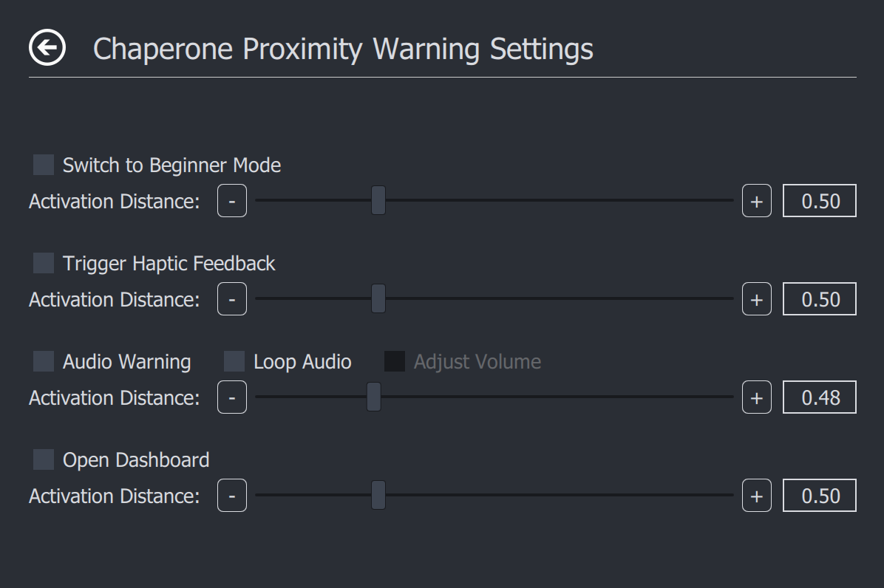Click the Audio Warning 0.48 value box

point(820,397)
